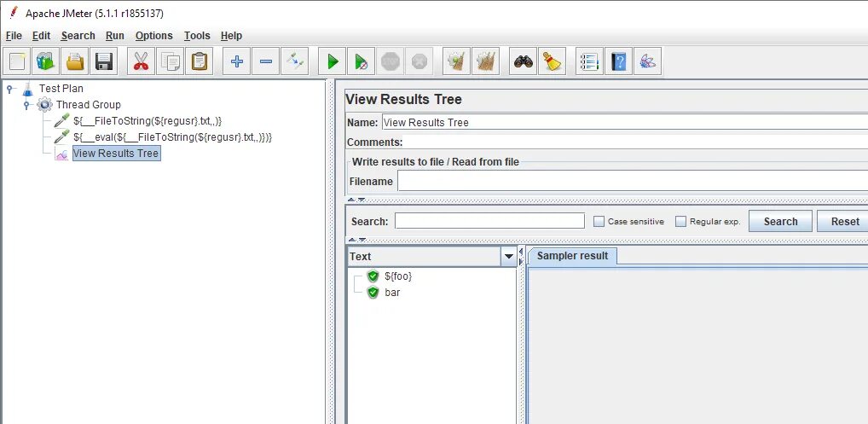Screen dimensions: 868x424
Task: Click Start no pauses icon
Action: pyautogui.click(x=361, y=61)
